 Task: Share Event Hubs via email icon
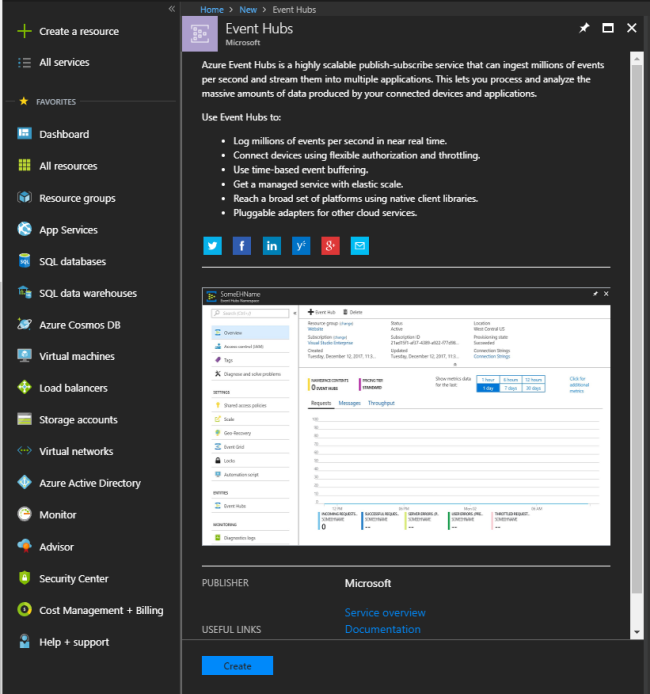[360, 246]
